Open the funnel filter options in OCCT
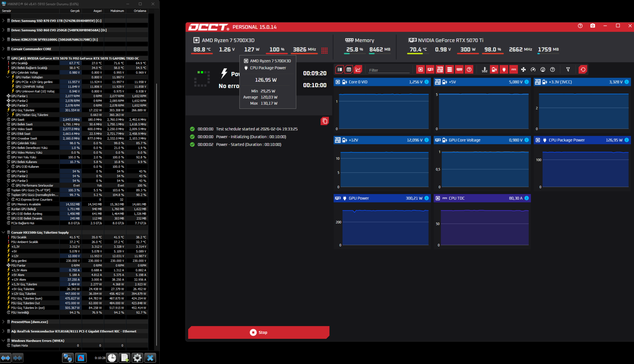The height and width of the screenshot is (364, 634). 568,70
